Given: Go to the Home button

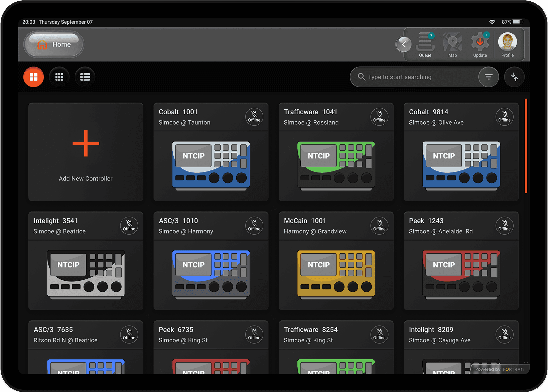Looking at the screenshot, I should [53, 44].
